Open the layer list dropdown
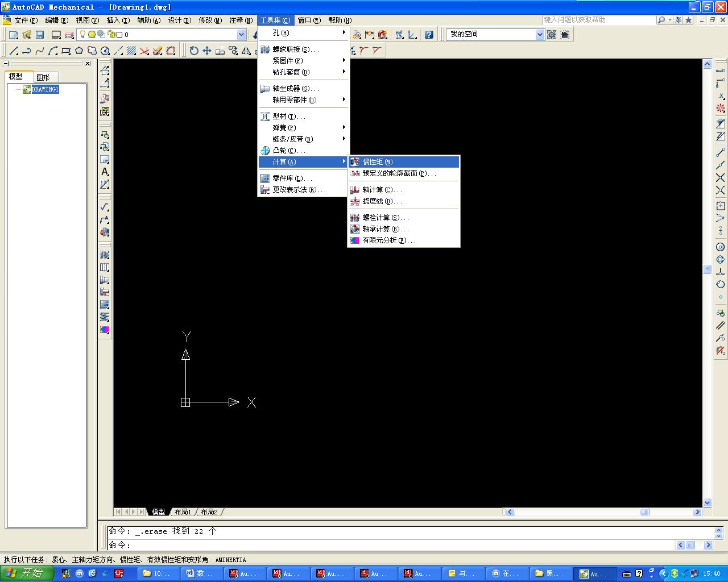728x582 pixels. pyautogui.click(x=241, y=35)
